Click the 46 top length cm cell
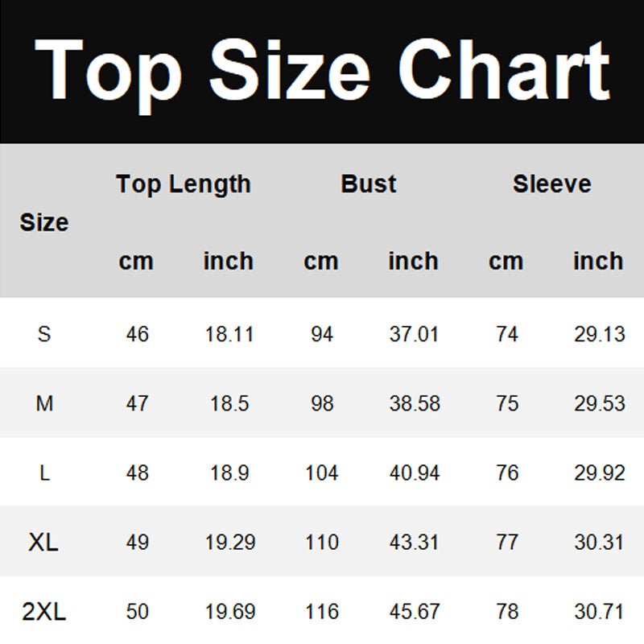This screenshot has height=644, width=644. point(138,333)
